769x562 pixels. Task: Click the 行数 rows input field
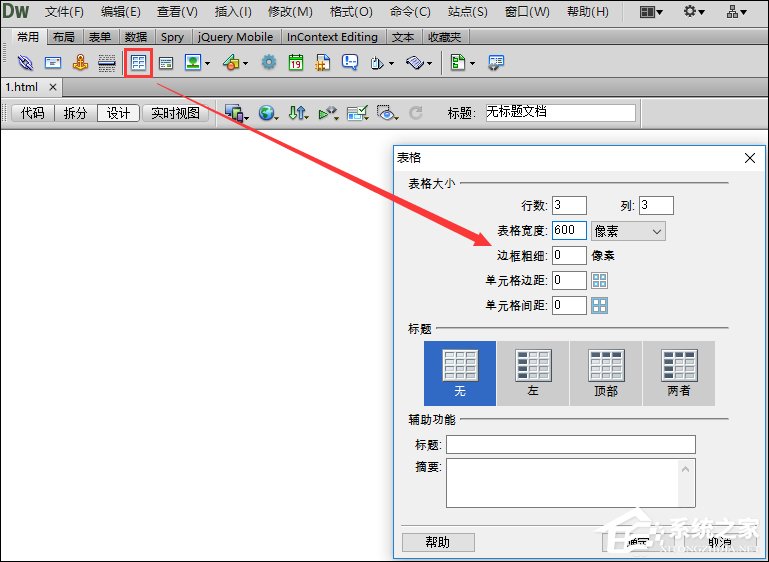569,205
